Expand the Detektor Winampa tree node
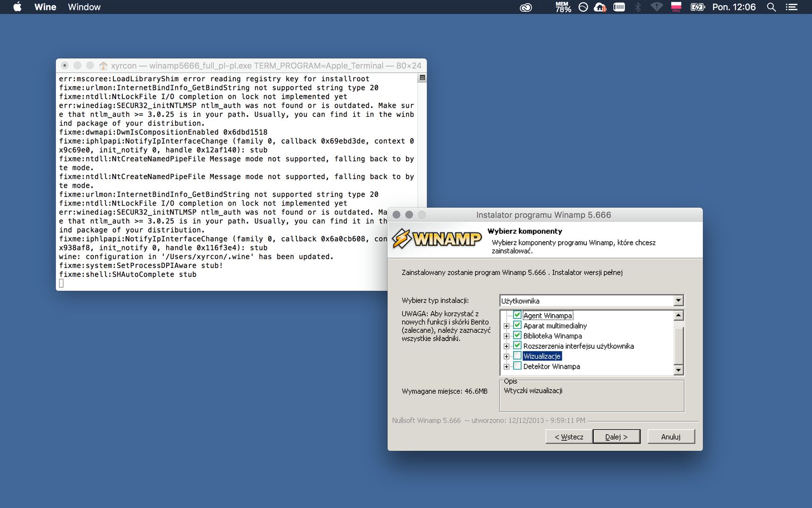This screenshot has width=812, height=508. coord(507,367)
